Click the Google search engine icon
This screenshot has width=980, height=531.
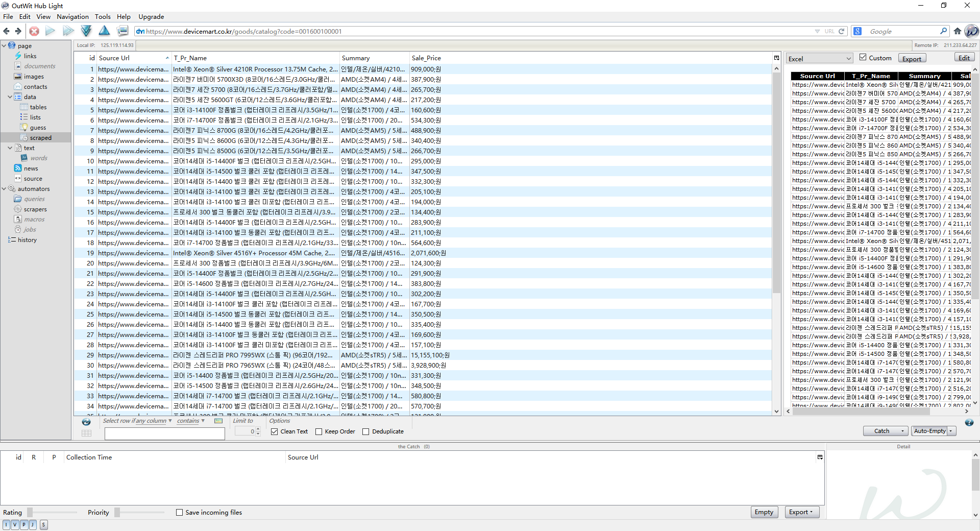click(x=857, y=31)
